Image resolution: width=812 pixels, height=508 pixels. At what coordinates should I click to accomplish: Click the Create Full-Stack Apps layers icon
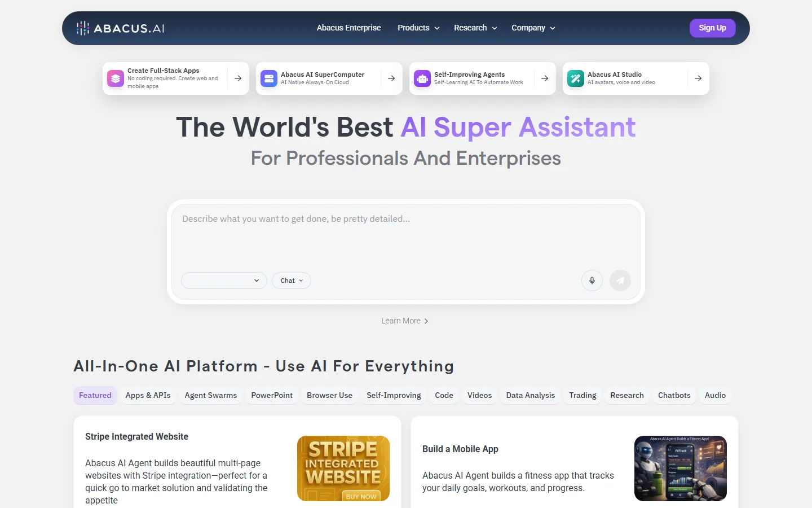click(x=116, y=78)
